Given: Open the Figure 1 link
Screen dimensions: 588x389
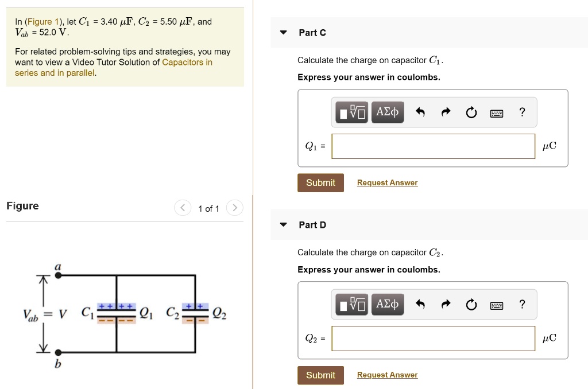Looking at the screenshot, I should tap(43, 21).
